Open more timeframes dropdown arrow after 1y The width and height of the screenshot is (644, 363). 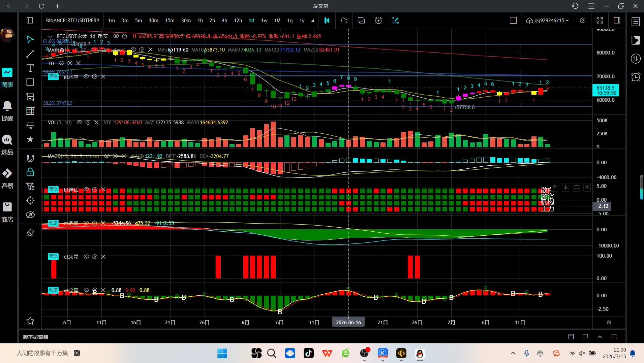coord(312,21)
